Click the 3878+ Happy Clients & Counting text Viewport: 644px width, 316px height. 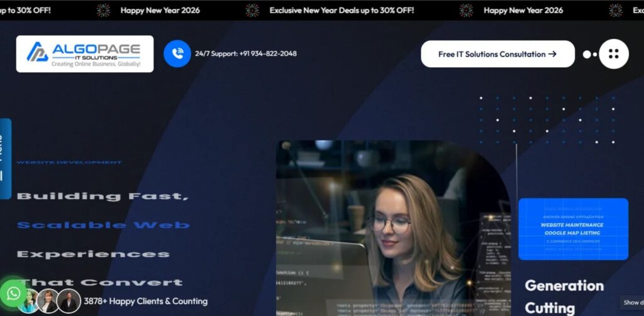pyautogui.click(x=145, y=302)
